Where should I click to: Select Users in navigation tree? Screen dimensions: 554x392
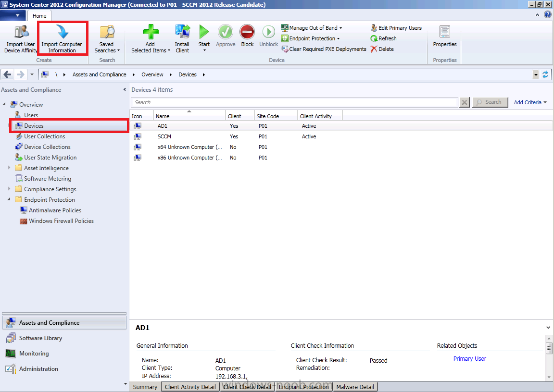coord(31,115)
